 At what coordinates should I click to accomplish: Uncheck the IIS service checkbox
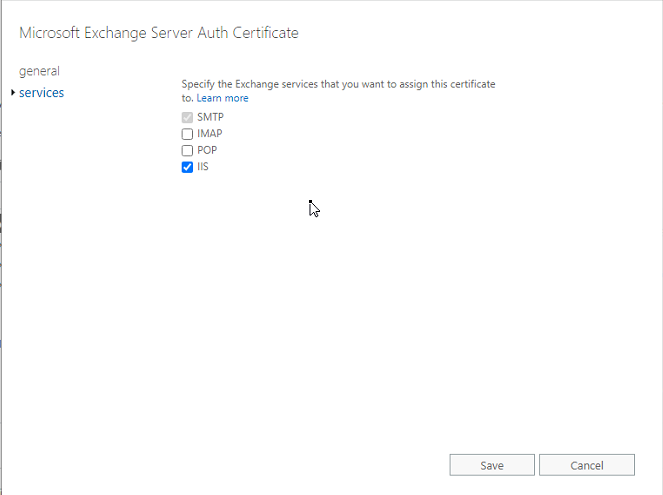pyautogui.click(x=187, y=167)
